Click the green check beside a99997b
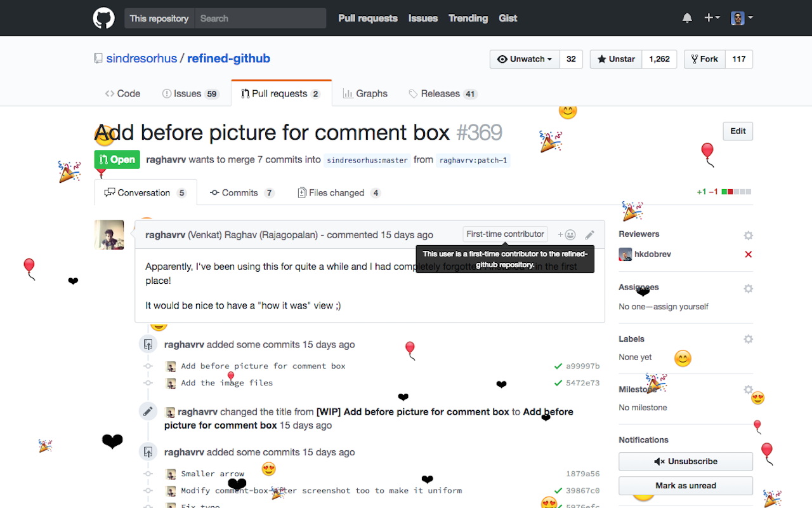Screen dimensions: 812x508 [558, 366]
